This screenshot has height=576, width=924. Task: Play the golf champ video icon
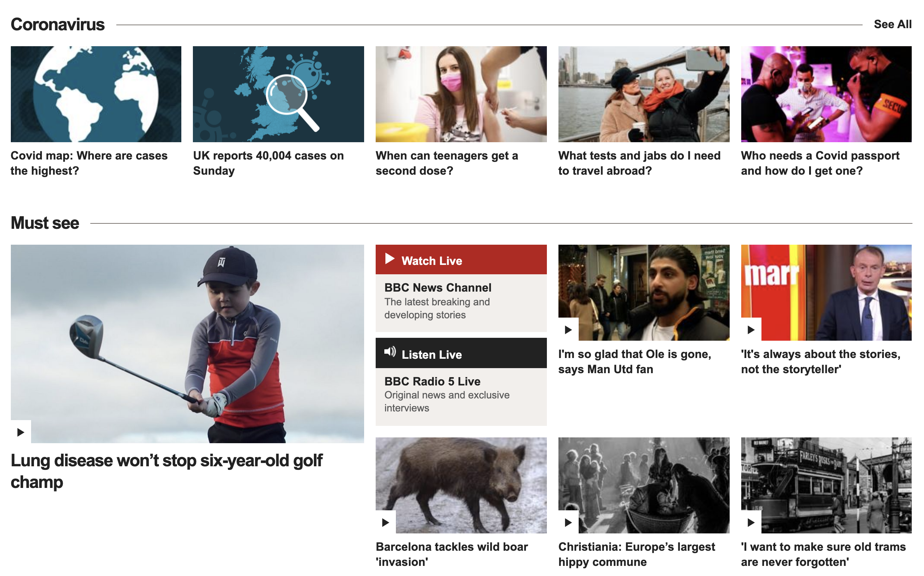(21, 432)
